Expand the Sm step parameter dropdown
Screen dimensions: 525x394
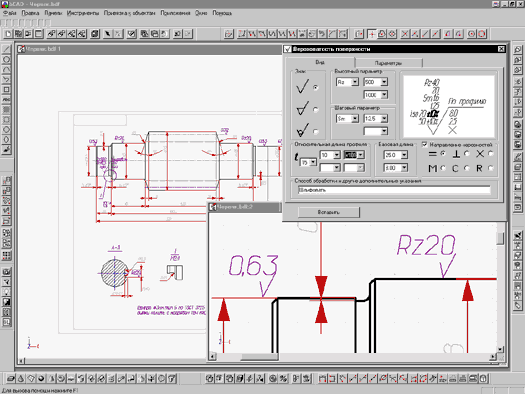click(355, 119)
